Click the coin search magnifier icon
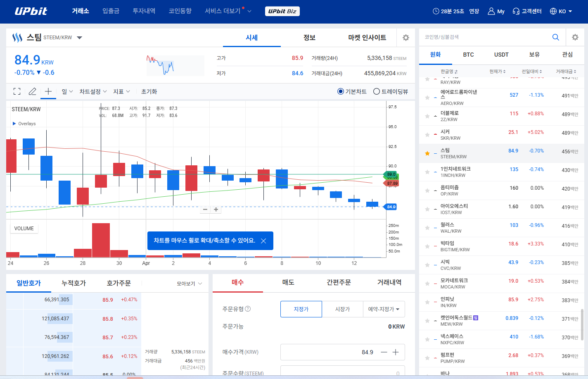588x379 pixels. 556,37
